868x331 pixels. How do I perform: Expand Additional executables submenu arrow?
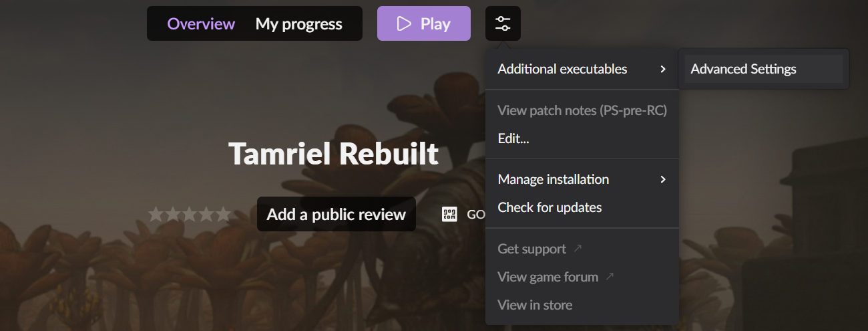point(663,69)
